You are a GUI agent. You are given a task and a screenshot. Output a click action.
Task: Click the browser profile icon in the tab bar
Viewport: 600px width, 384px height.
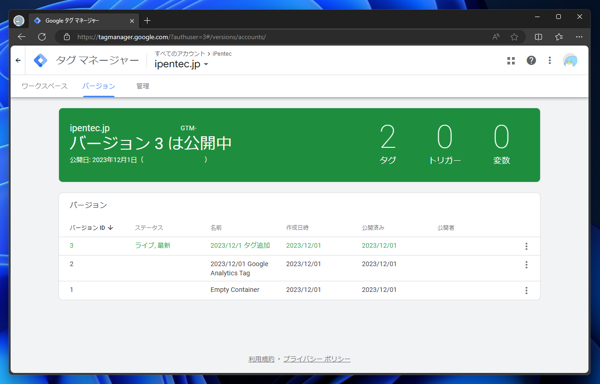[19, 21]
